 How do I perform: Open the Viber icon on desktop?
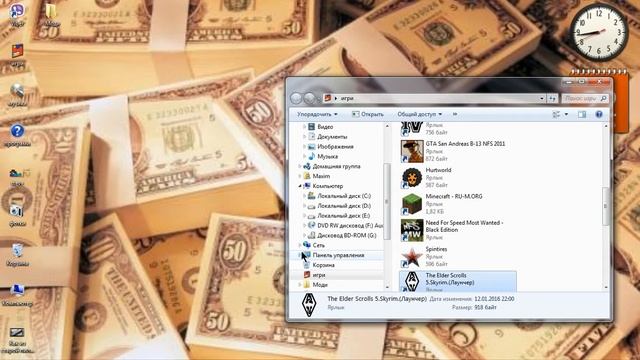(17, 15)
